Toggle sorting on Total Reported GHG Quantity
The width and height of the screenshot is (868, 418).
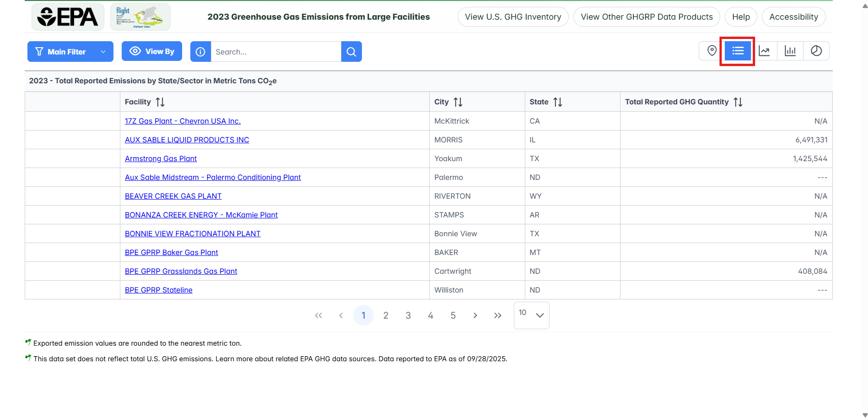click(x=739, y=102)
